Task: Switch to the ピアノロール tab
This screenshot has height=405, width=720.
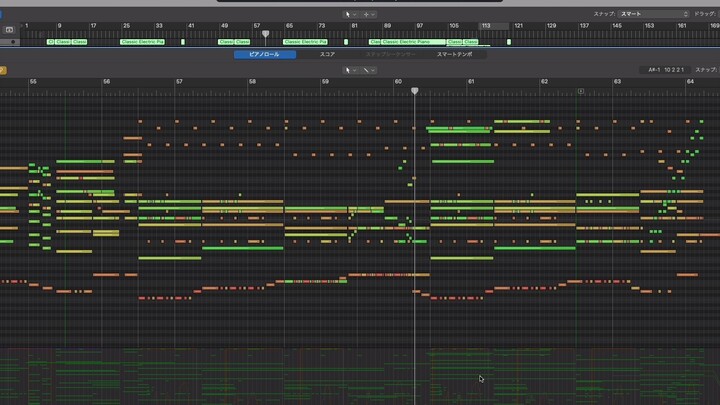Action: [x=264, y=54]
